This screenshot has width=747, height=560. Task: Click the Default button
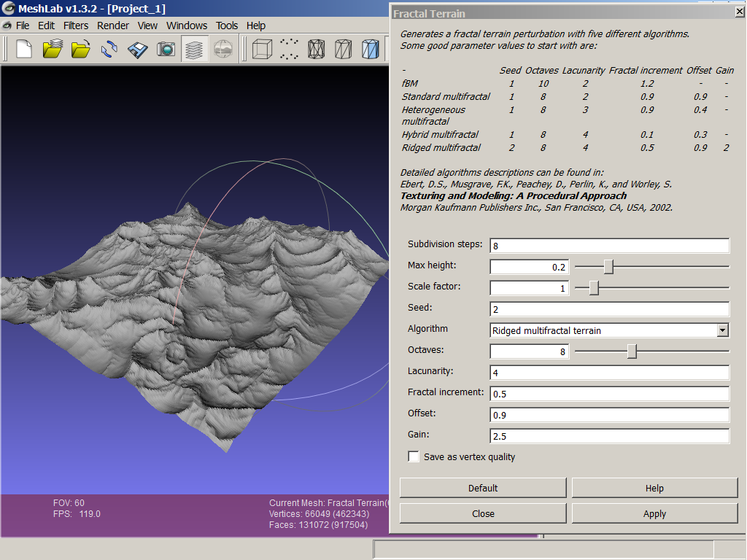483,488
